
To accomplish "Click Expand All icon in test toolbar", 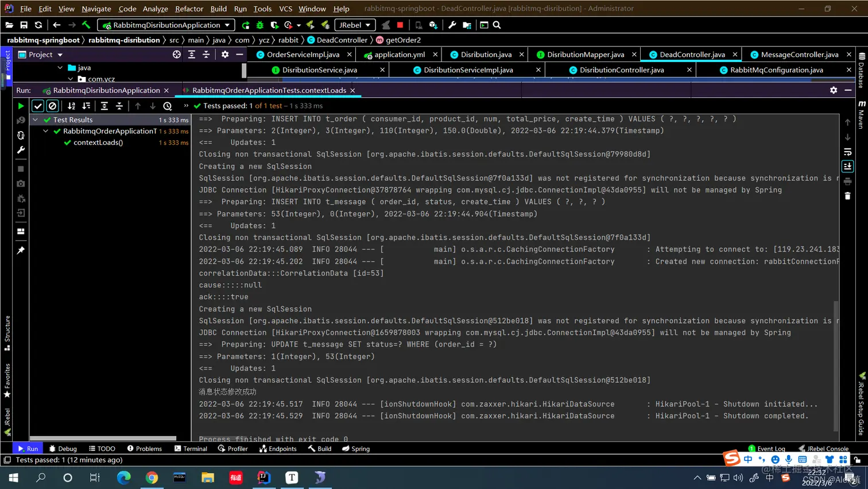I will [x=104, y=106].
